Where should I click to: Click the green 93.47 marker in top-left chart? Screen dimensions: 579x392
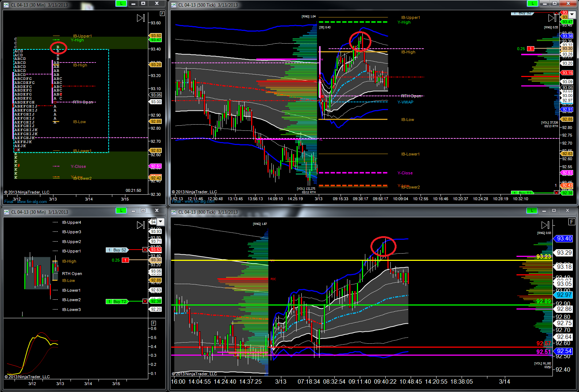(x=156, y=40)
